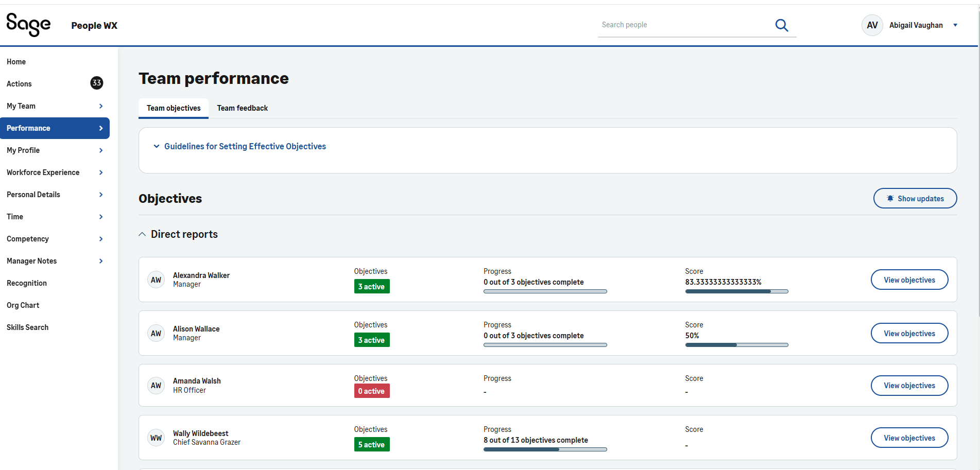Click the search magnifier icon
Screen dimensions: 980x470
(x=781, y=25)
